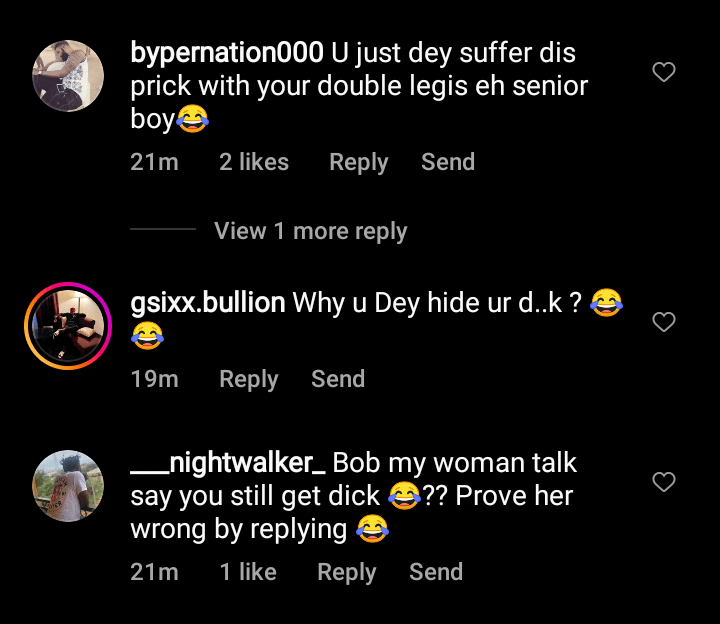Expand View 1 more reply

(x=310, y=231)
